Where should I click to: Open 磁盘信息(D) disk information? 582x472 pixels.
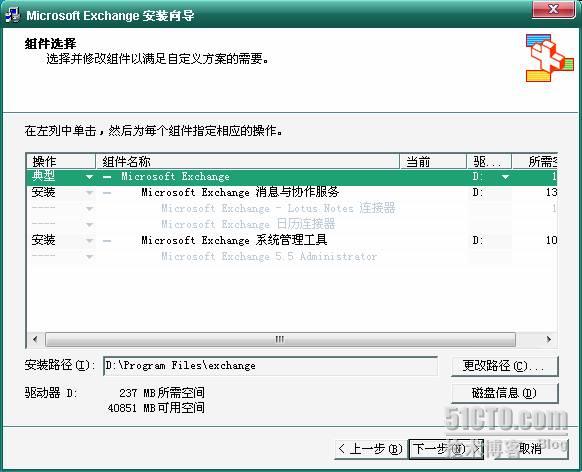coord(504,393)
